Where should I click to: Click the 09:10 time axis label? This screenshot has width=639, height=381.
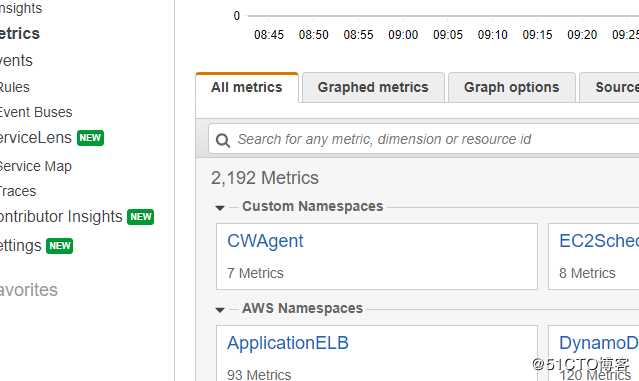tap(493, 35)
